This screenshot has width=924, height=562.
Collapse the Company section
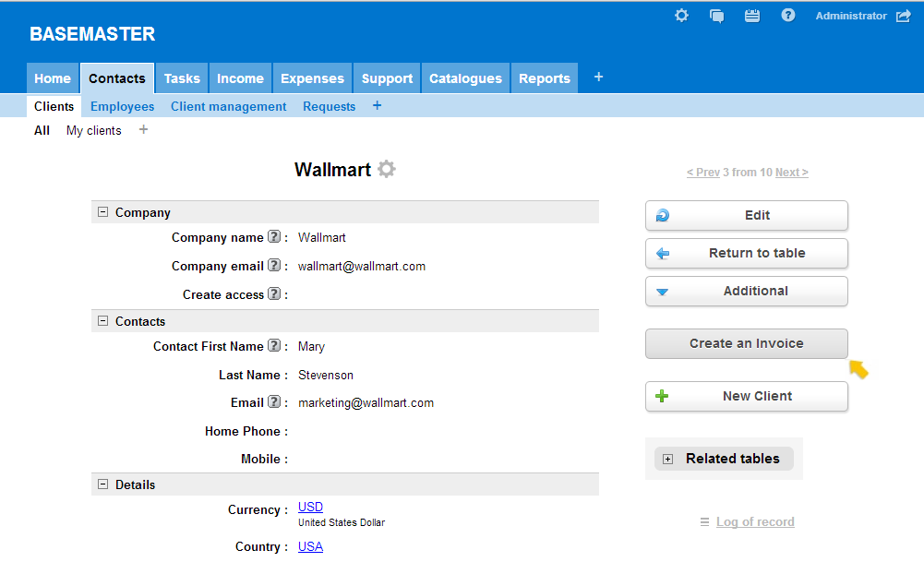[103, 212]
